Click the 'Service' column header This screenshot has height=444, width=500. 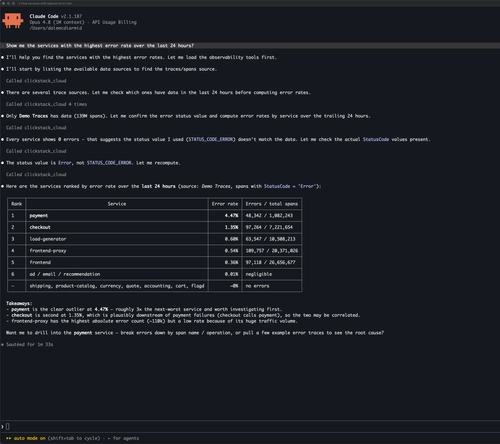pyautogui.click(x=117, y=204)
